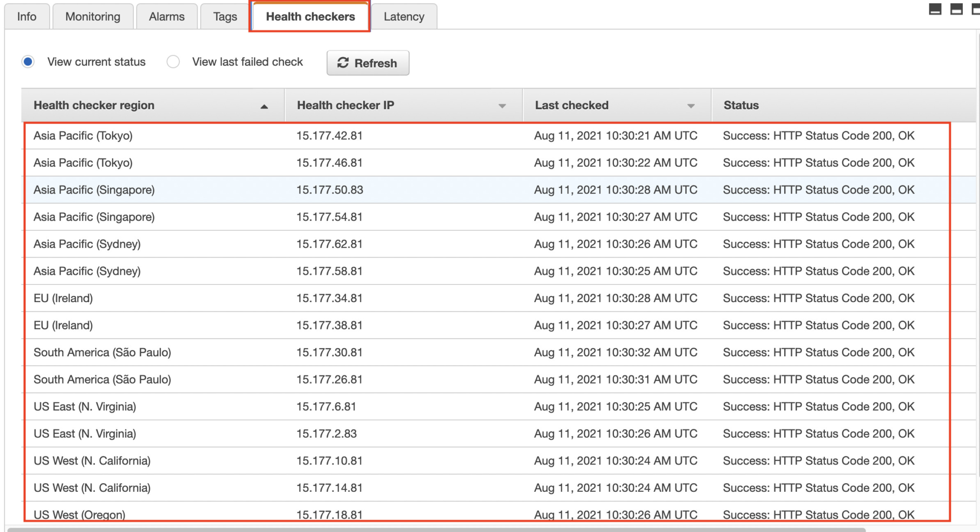Open the Info tab
The image size is (980, 532).
coord(27,17)
